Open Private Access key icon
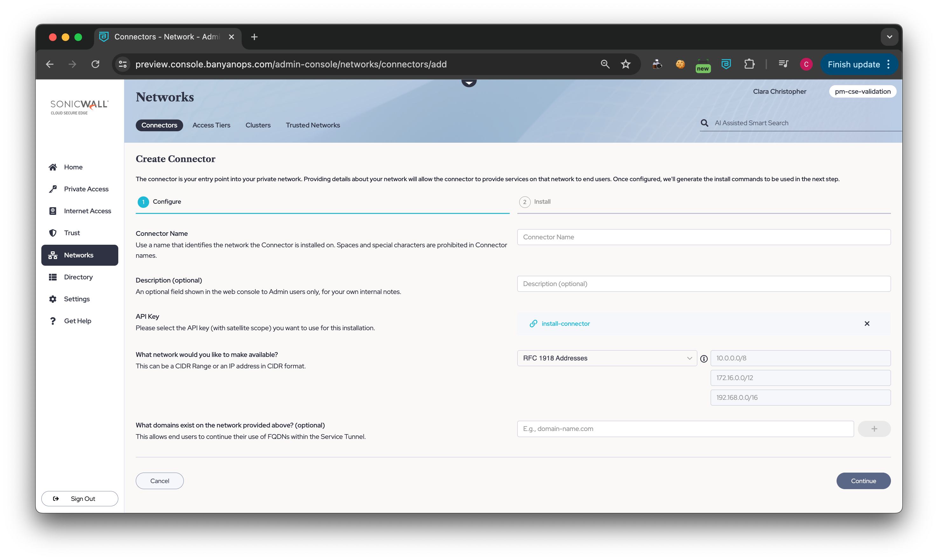This screenshot has height=560, width=938. pos(53,189)
